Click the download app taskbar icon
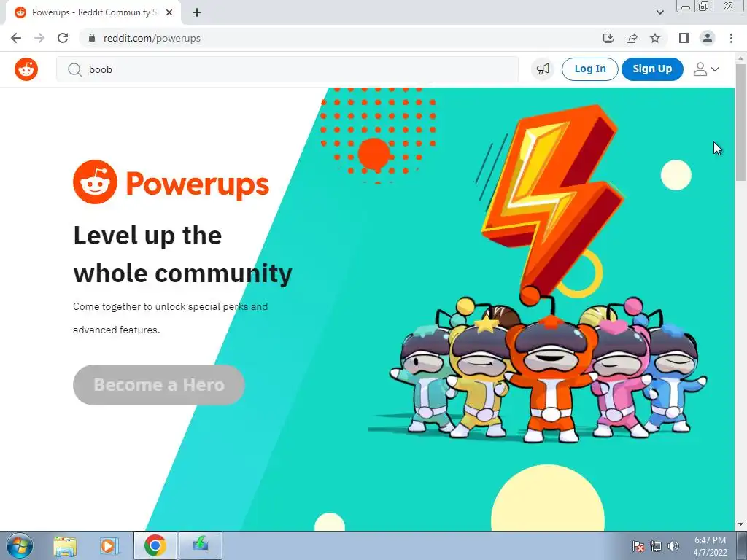The height and width of the screenshot is (560, 747). [x=201, y=545]
